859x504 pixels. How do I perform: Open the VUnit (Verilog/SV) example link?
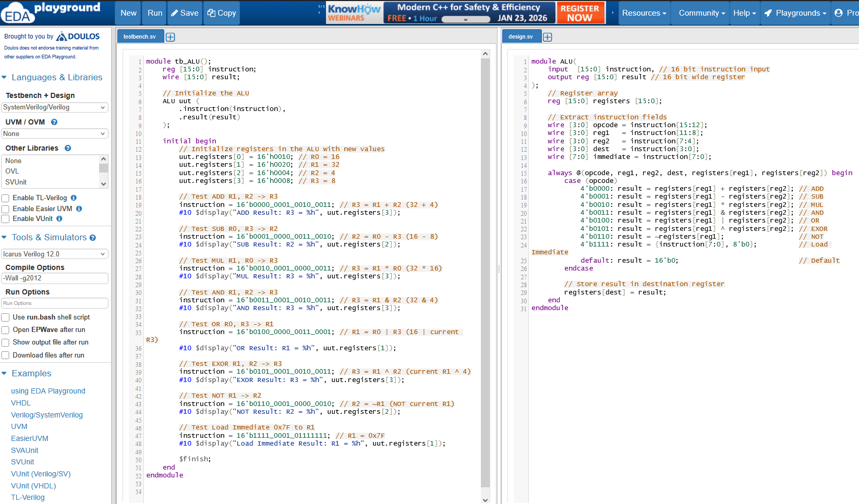[x=41, y=474]
